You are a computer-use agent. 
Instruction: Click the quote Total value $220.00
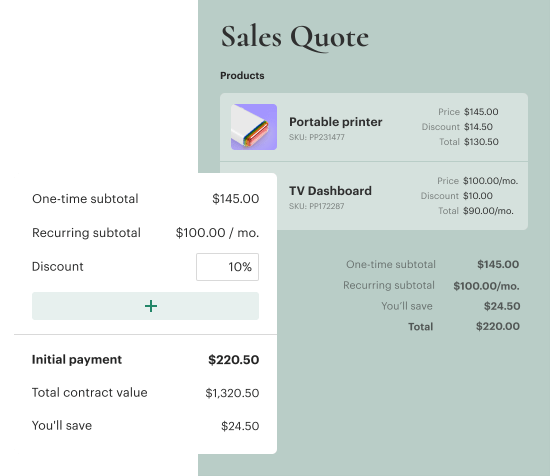[498, 327]
